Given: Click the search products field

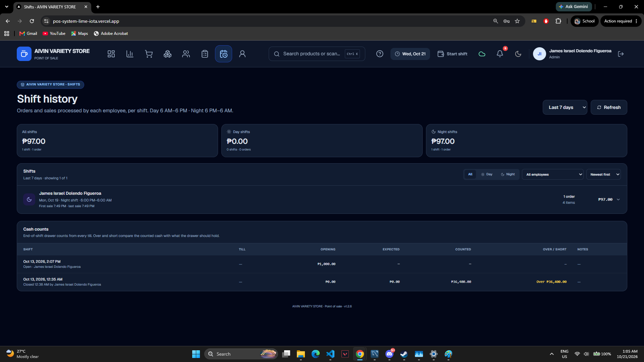Looking at the screenshot, I should pyautogui.click(x=317, y=54).
